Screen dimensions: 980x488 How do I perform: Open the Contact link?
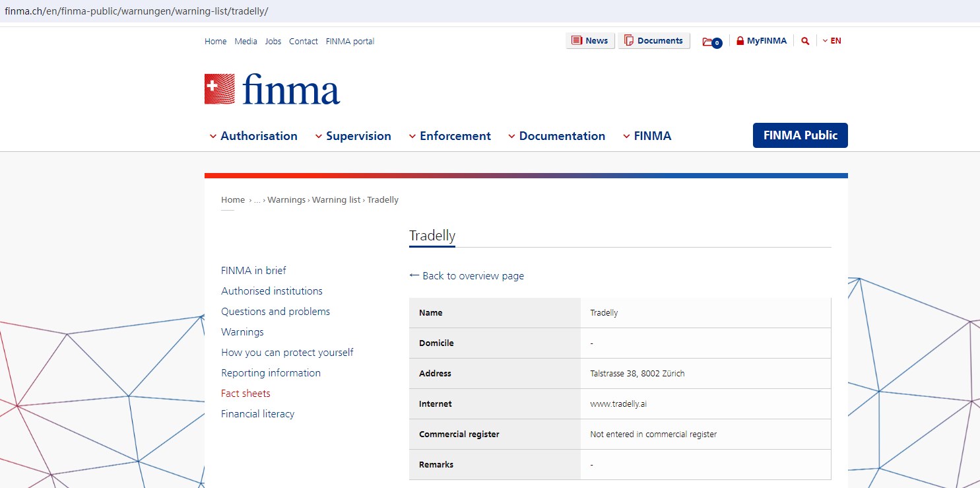(304, 41)
